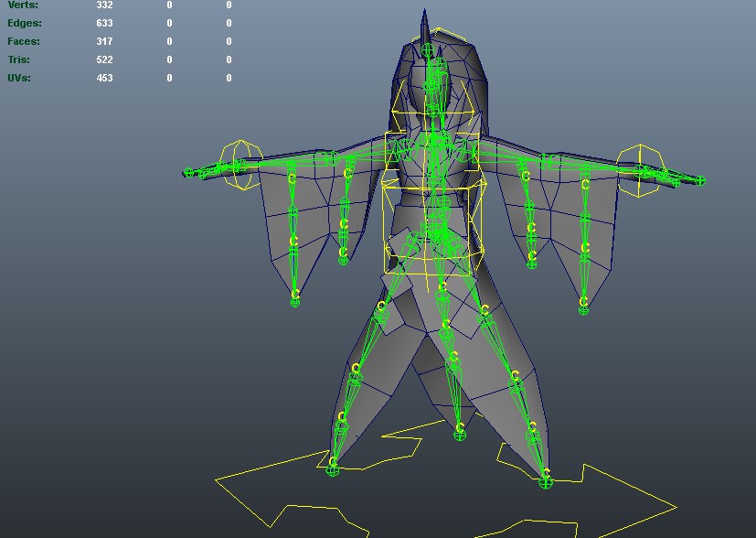Select the fingertip end joint on the screen-left hand

click(188, 172)
